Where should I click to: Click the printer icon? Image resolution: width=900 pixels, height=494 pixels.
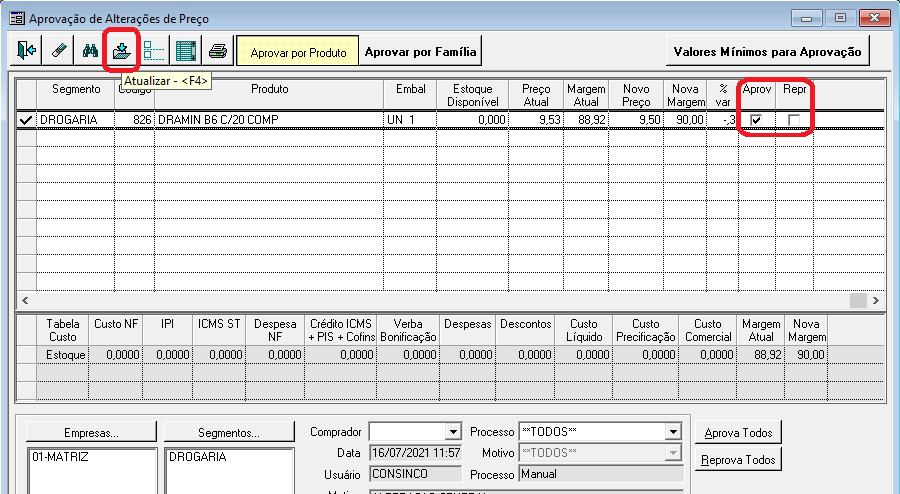pyautogui.click(x=218, y=51)
